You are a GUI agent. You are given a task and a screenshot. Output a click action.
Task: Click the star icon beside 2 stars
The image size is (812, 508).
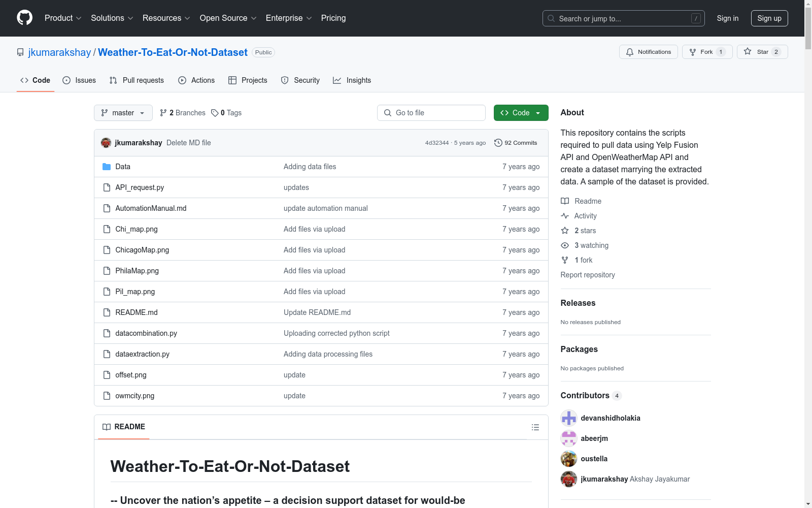click(565, 231)
